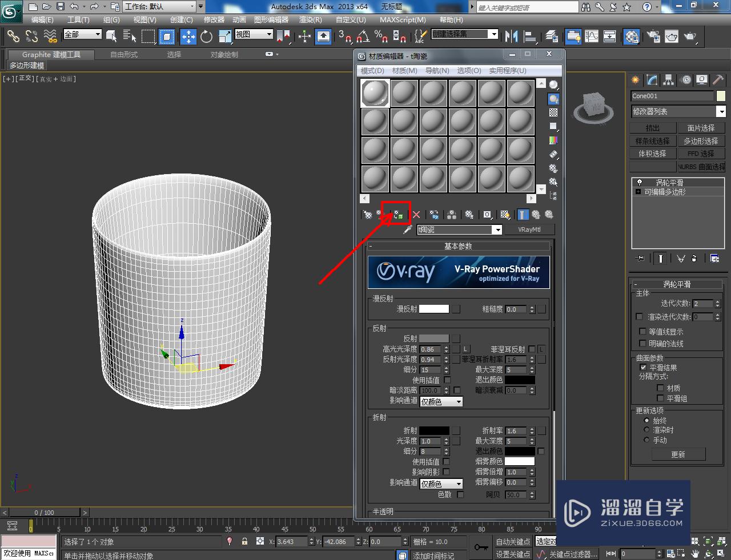The image size is (731, 560).
Task: Toggle the 色散 checkbox
Action: (460, 494)
